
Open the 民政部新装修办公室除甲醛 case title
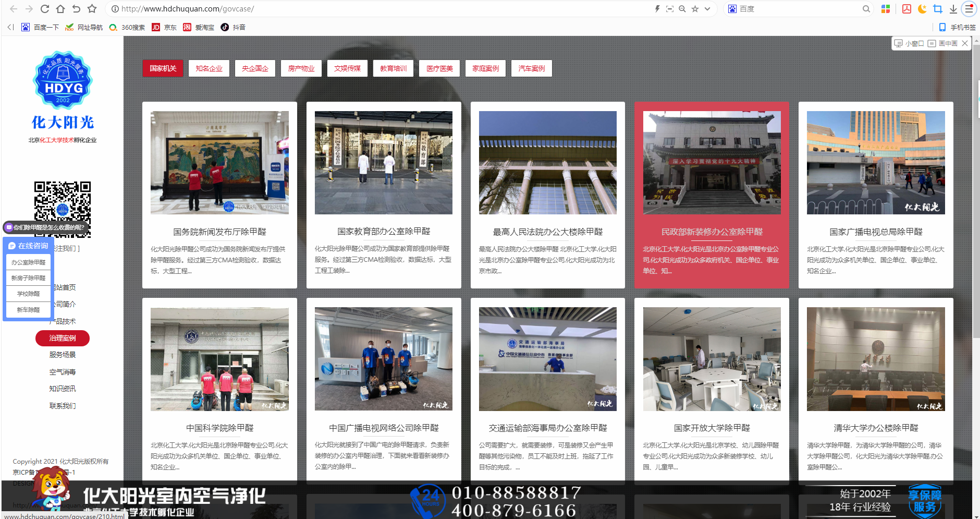pos(712,232)
